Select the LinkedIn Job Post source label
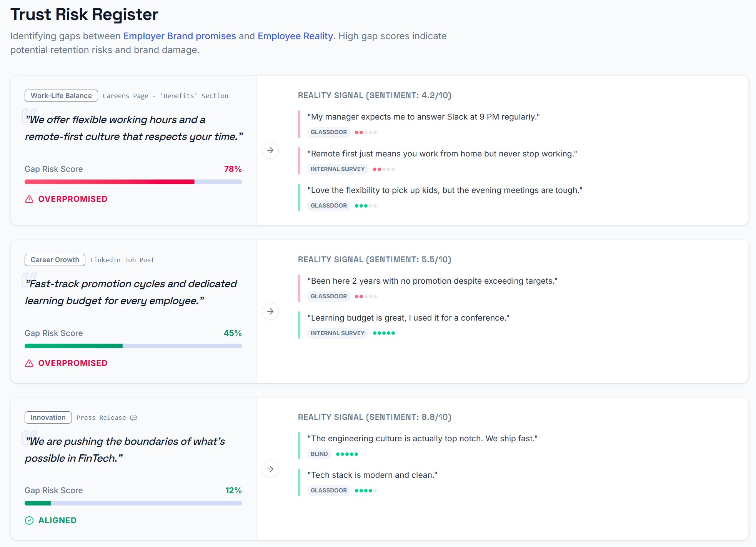This screenshot has width=756, height=547. (122, 259)
